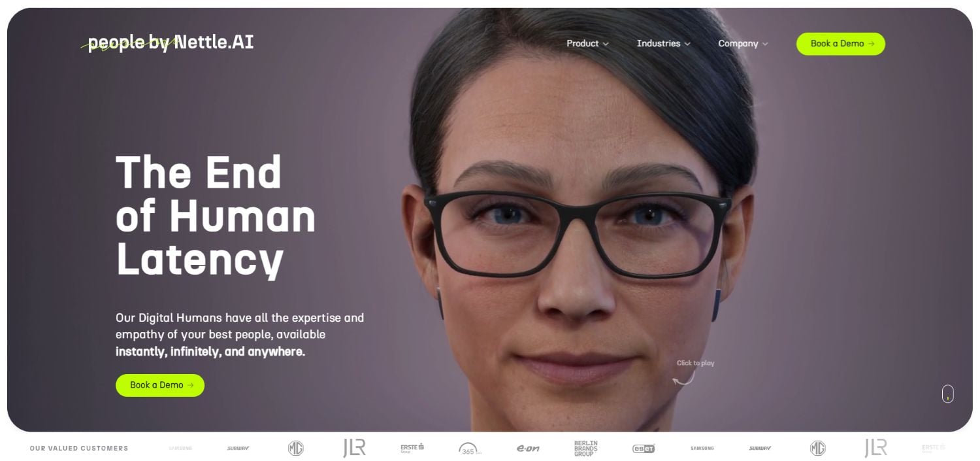This screenshot has height=461, width=980.
Task: Click the first Samsung customer logo
Action: pos(180,448)
